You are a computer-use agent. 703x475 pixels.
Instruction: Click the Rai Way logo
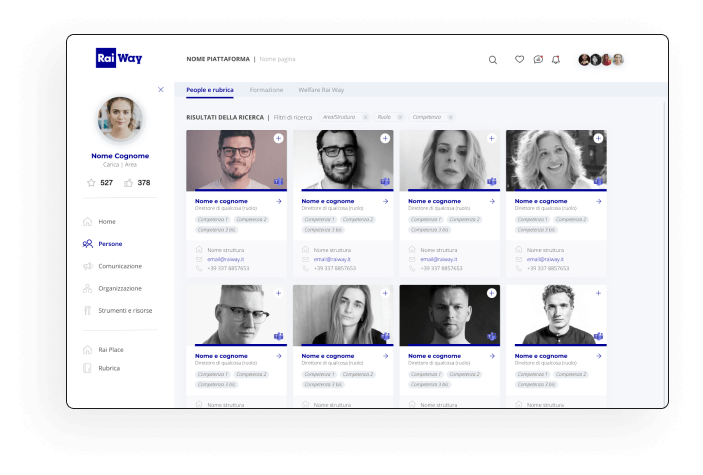(119, 58)
